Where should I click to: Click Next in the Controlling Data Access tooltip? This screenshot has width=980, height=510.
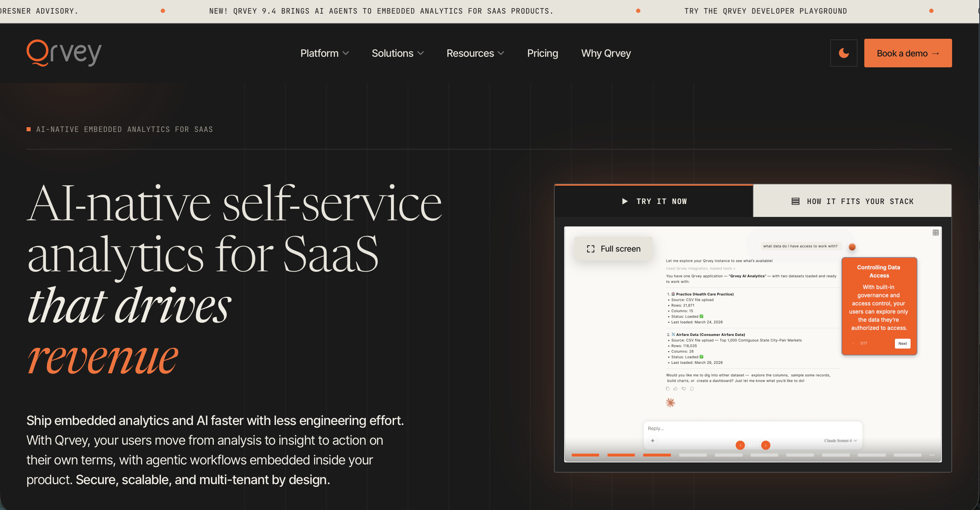(x=902, y=343)
